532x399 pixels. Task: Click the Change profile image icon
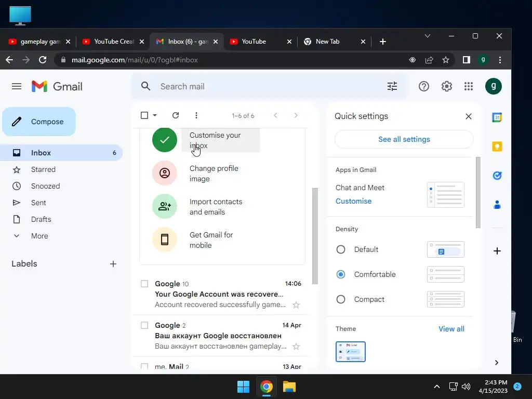[165, 173]
